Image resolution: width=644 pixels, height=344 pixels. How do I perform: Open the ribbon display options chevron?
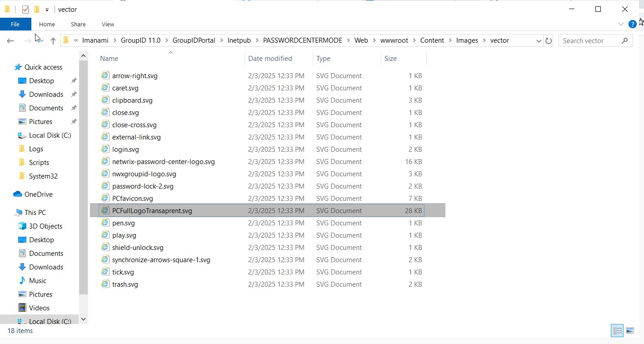coord(621,24)
